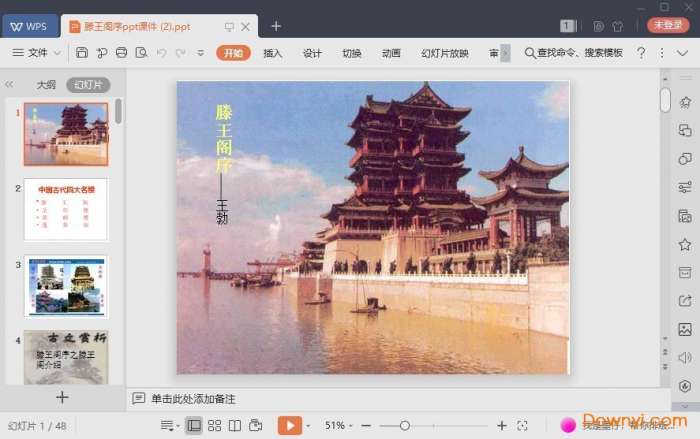Click the Print icon in the toolbar
Viewport: 700px width, 439px height.
[121, 53]
